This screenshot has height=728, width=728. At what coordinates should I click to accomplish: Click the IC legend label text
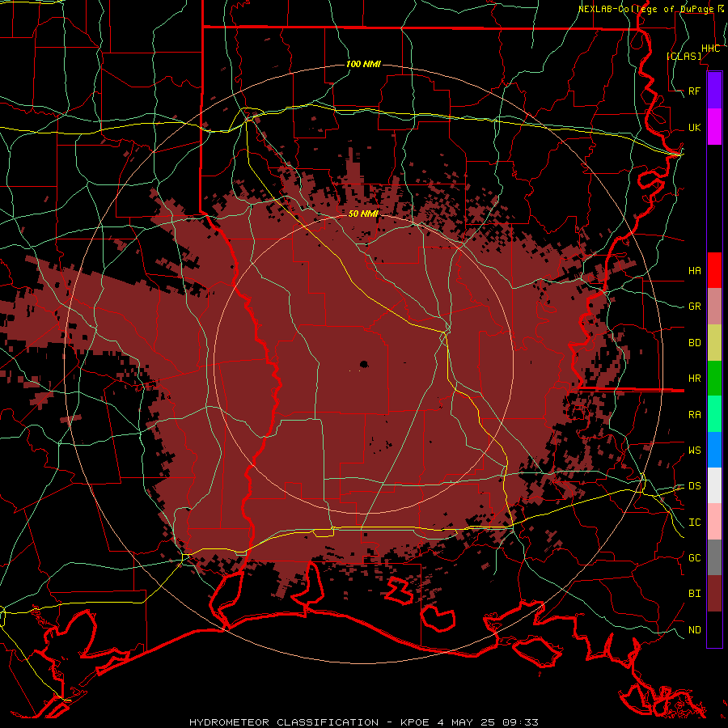tap(694, 523)
